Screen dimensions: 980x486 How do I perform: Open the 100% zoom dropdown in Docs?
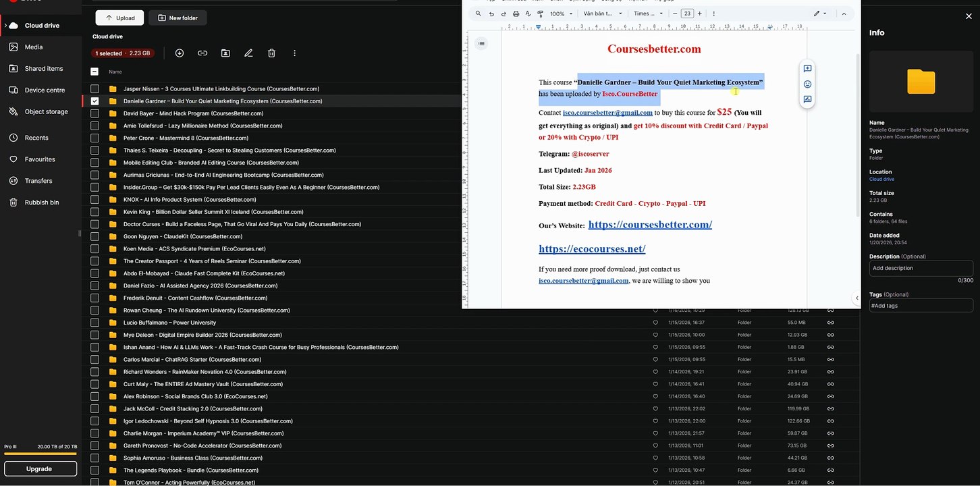coord(561,13)
